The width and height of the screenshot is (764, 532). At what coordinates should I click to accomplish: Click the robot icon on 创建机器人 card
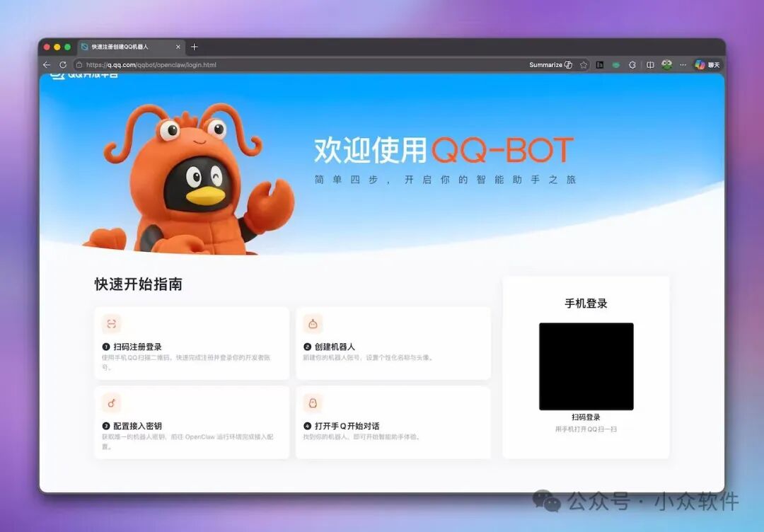pos(314,323)
